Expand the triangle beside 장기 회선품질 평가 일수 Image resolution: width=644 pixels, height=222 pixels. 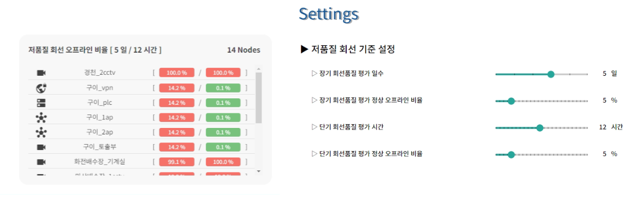coord(314,73)
